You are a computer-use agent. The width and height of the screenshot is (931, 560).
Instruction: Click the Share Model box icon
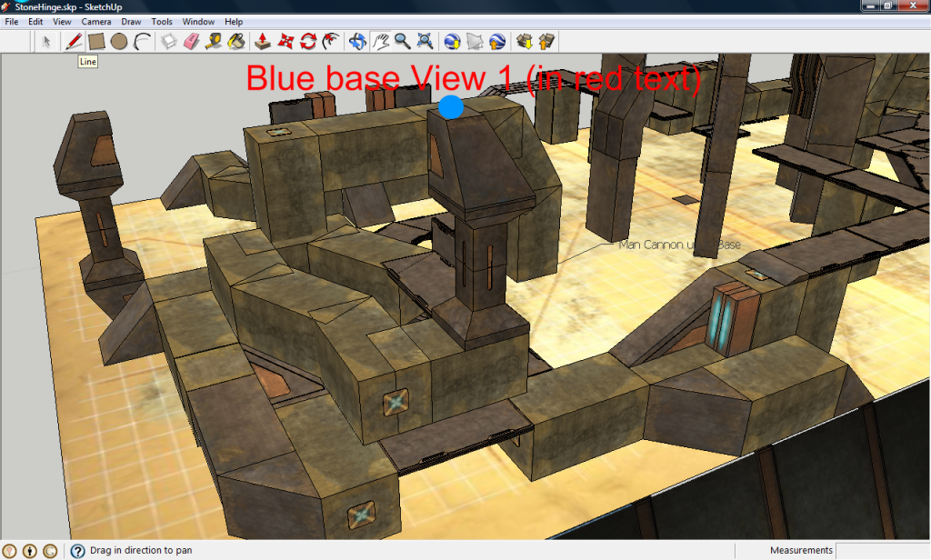tap(546, 42)
